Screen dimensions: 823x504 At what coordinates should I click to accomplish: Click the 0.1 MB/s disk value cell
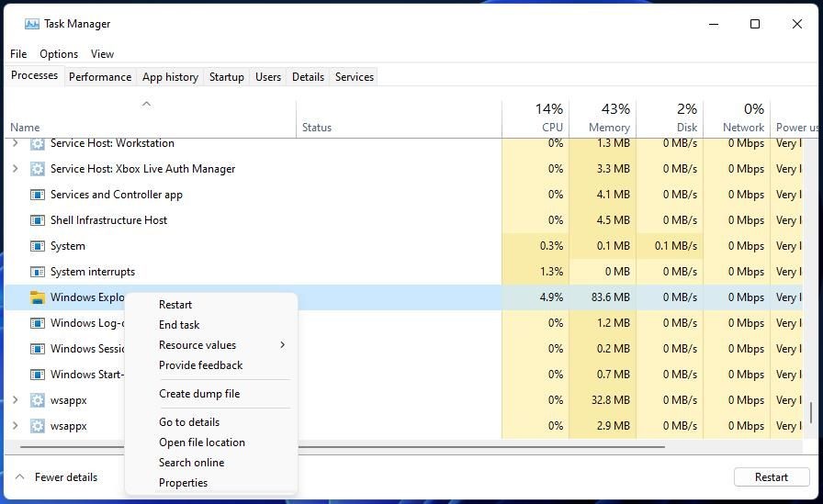[670, 246]
